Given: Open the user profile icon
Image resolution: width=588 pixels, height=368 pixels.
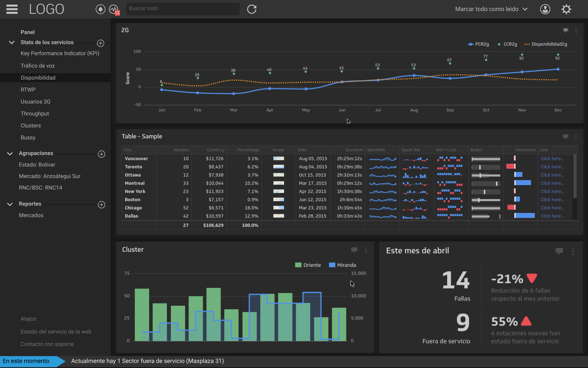Looking at the screenshot, I should tap(545, 9).
